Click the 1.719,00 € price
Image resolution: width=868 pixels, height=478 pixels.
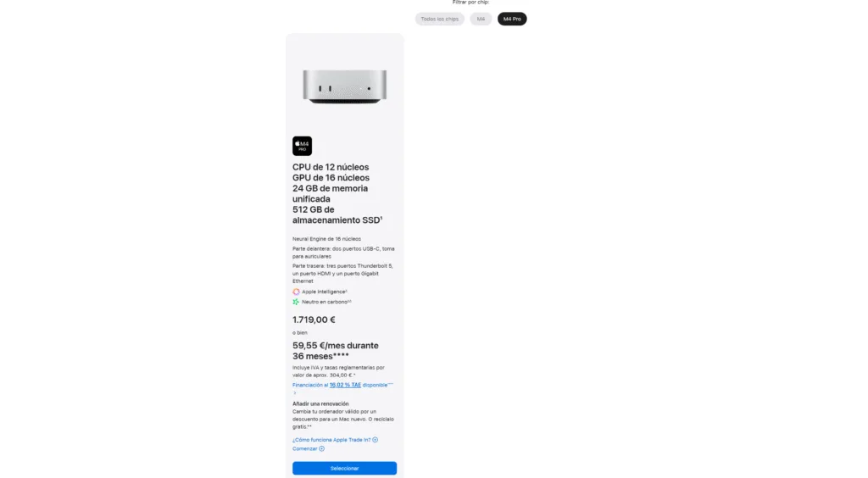[x=314, y=320]
